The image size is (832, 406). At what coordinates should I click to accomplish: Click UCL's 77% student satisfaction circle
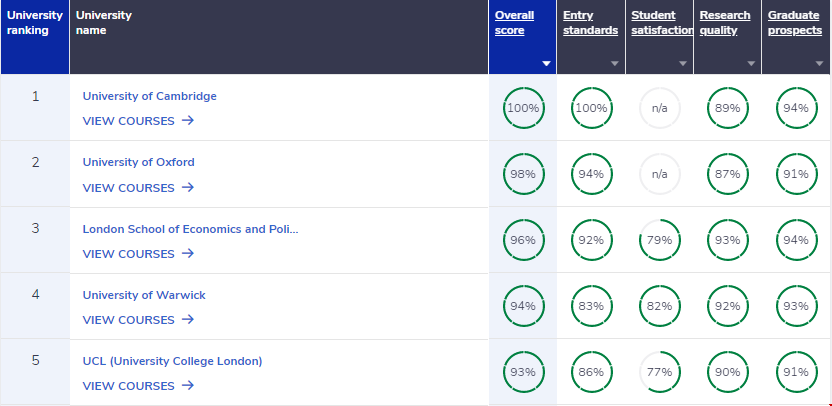(x=659, y=372)
